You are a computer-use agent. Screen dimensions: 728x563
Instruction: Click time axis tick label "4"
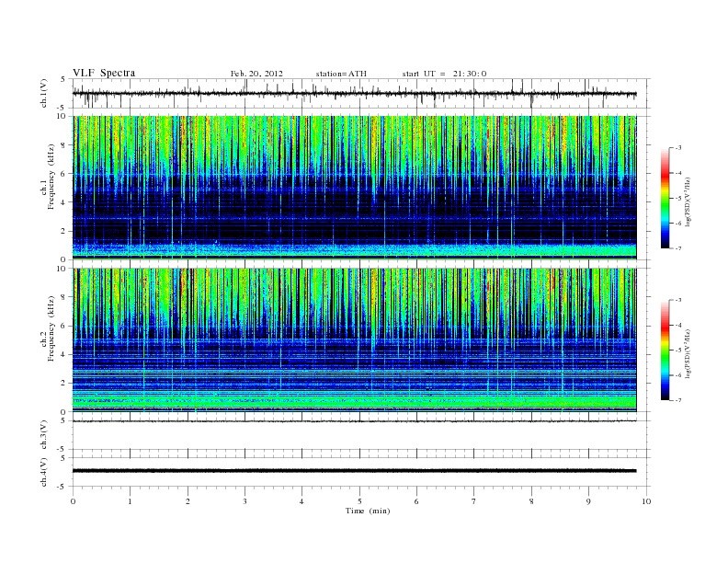pos(301,501)
